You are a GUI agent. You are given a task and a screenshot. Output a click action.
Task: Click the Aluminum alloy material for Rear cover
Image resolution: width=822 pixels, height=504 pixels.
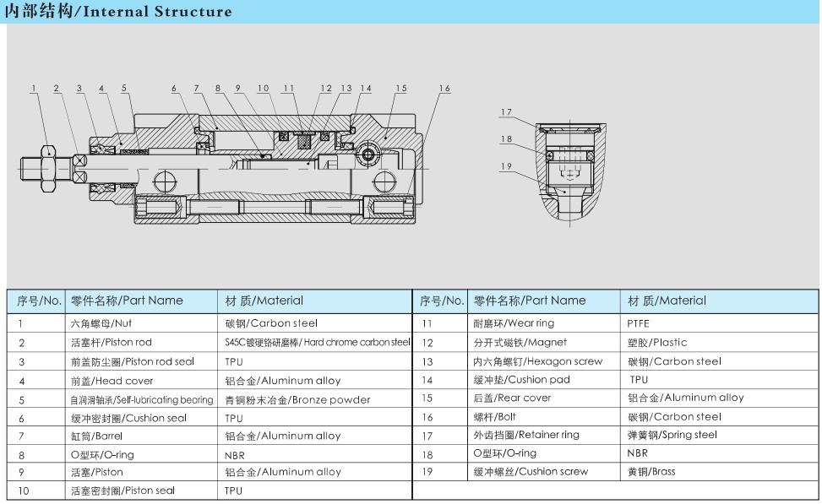tap(686, 398)
